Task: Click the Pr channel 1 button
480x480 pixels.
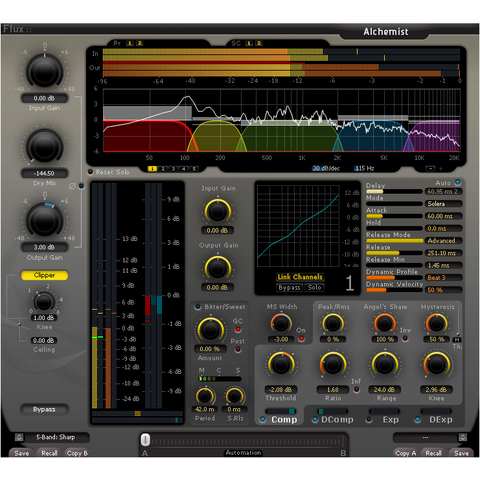Action: [x=130, y=43]
